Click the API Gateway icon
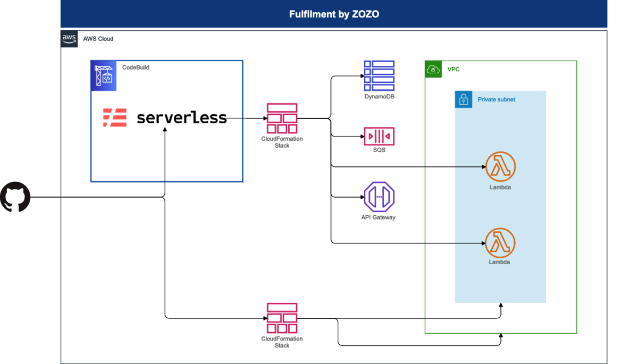Viewport: 638px width, 364px height. click(x=379, y=197)
